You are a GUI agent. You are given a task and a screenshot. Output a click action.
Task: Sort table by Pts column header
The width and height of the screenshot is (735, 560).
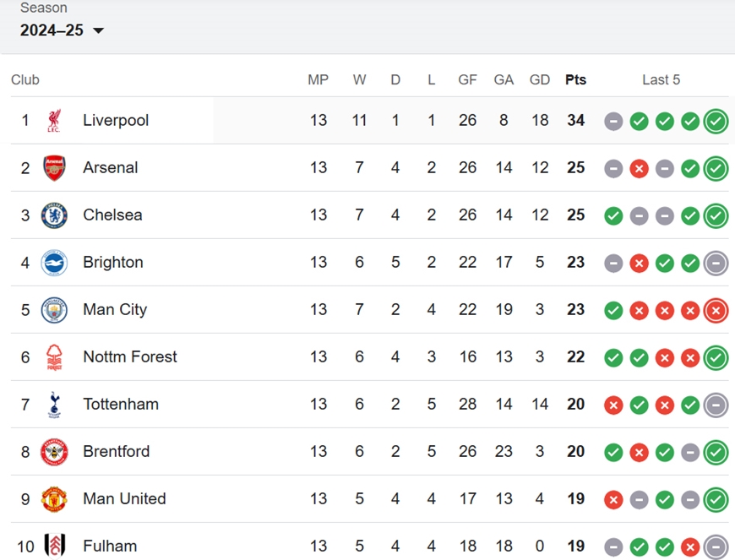(575, 79)
